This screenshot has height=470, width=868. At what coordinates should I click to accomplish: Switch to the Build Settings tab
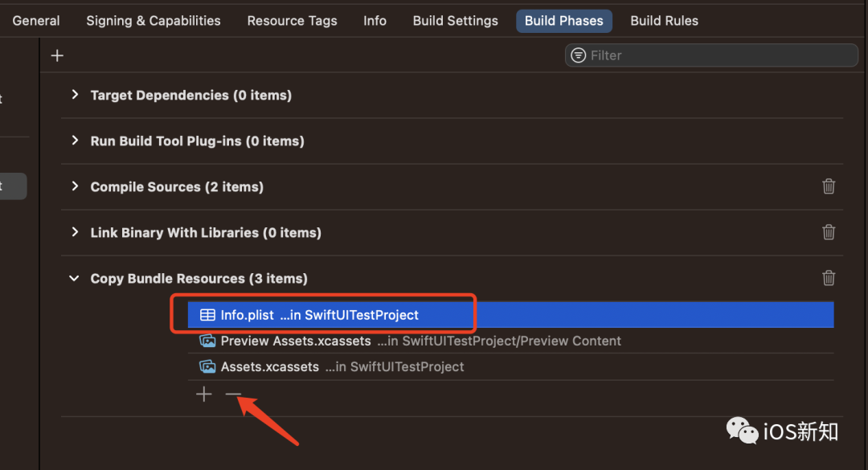[455, 20]
